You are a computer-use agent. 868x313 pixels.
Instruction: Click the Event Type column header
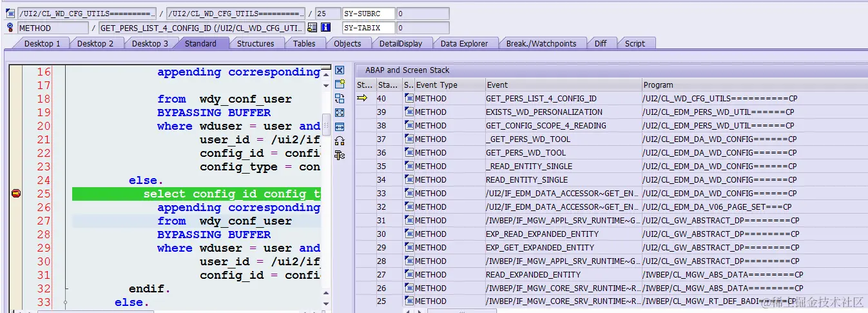coord(449,85)
